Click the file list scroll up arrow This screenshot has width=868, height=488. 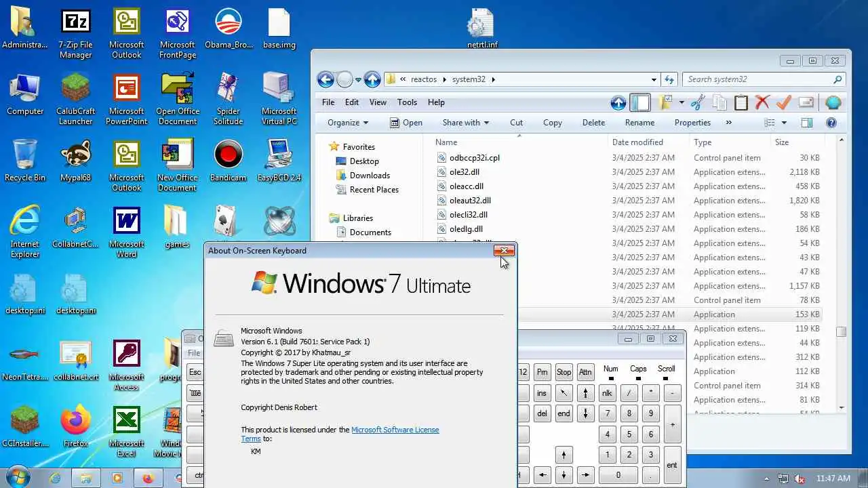point(842,140)
